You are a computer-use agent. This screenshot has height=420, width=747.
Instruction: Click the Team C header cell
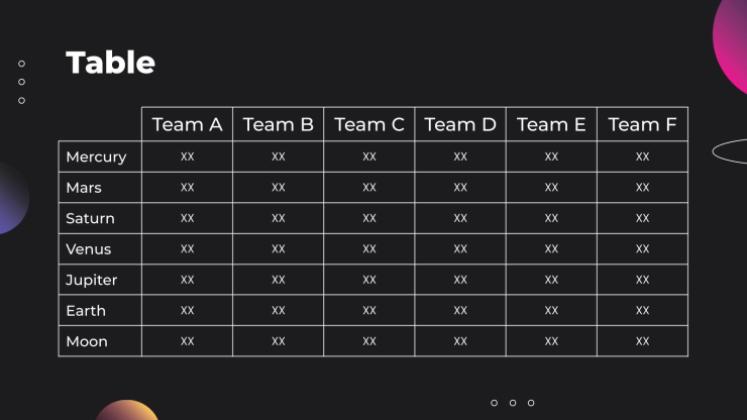pyautogui.click(x=369, y=125)
